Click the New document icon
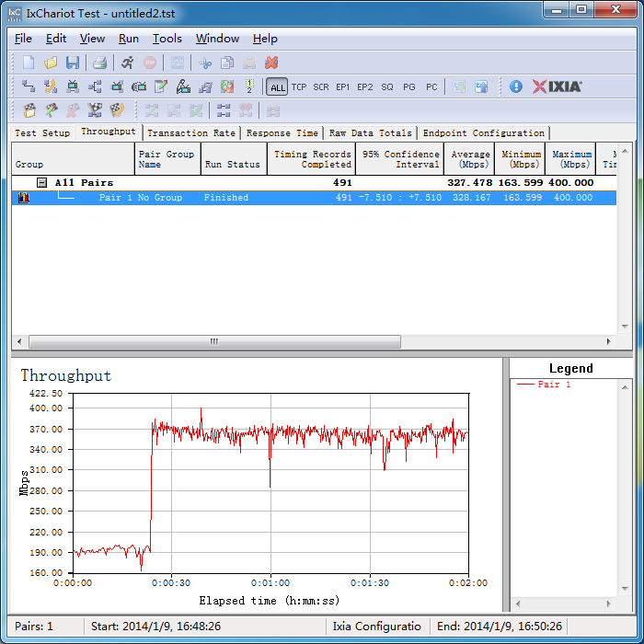Image resolution: width=644 pixels, height=644 pixels. click(x=29, y=63)
